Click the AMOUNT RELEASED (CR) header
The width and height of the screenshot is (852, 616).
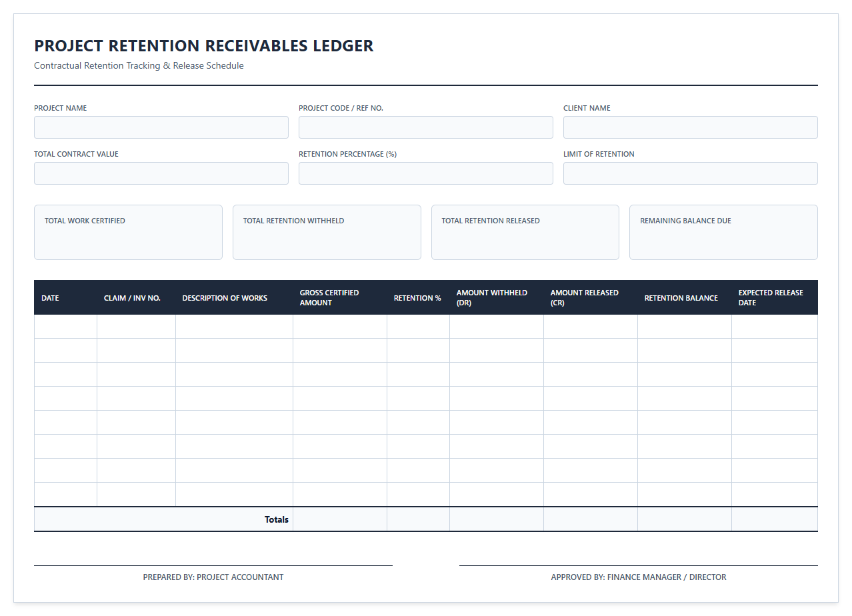(x=590, y=297)
